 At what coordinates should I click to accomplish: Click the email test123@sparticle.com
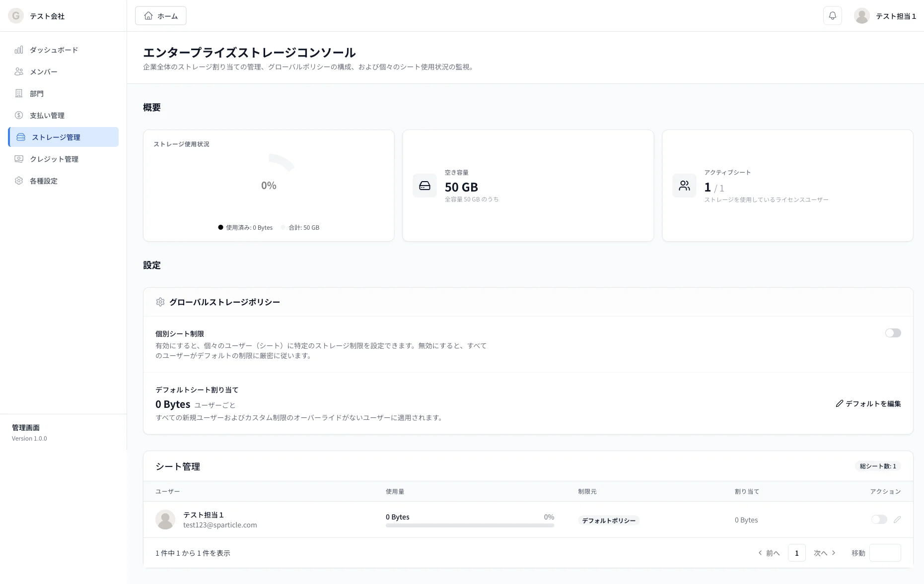(x=220, y=525)
